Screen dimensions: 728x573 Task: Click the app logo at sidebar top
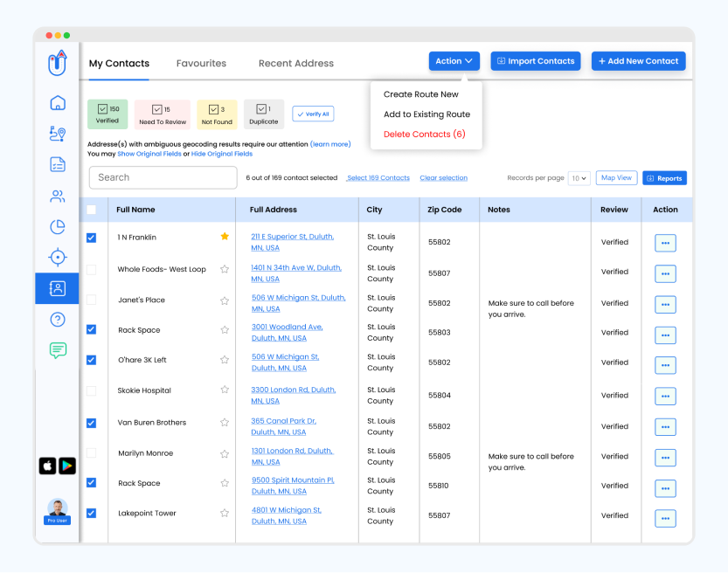pos(58,64)
